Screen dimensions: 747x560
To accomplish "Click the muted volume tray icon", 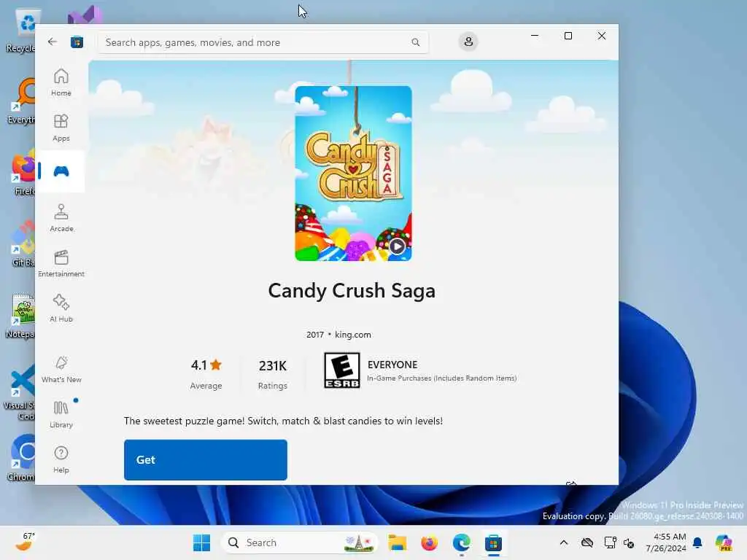I will 629,542.
